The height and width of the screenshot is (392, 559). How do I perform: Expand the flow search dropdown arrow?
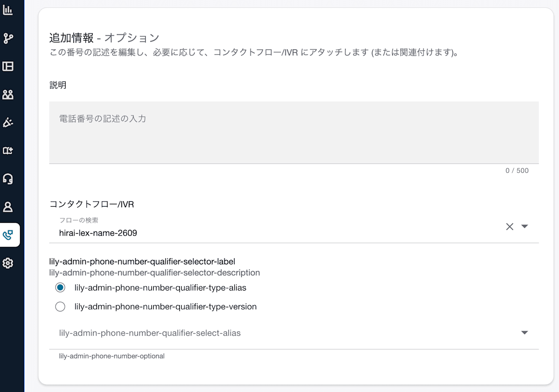point(525,227)
